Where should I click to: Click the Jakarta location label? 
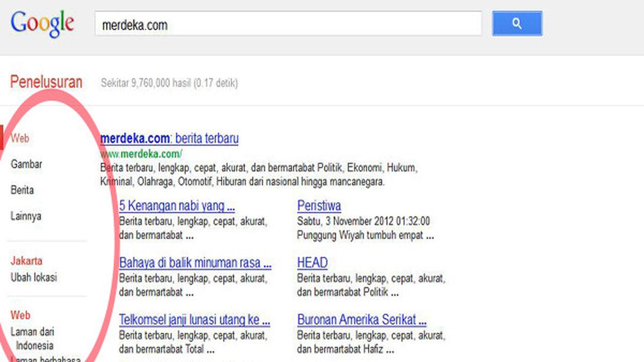(x=27, y=261)
